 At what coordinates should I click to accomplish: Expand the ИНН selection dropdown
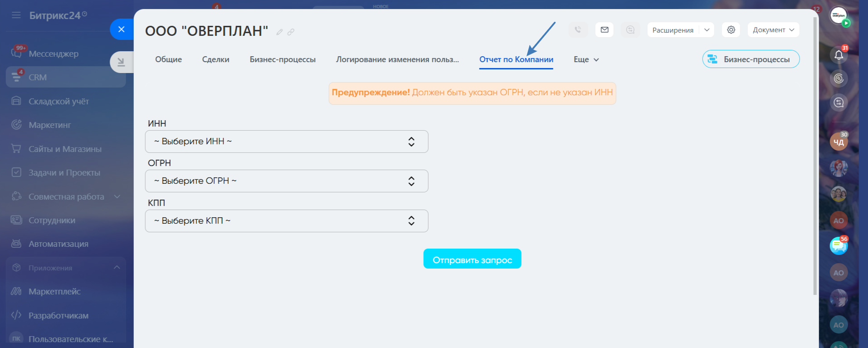tap(287, 142)
